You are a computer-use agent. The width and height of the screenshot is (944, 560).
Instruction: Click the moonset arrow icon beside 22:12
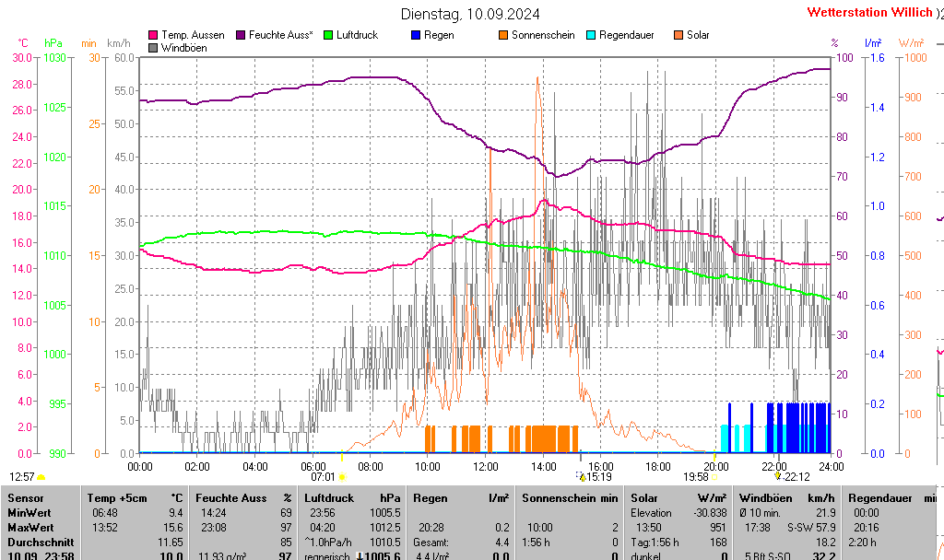778,476
